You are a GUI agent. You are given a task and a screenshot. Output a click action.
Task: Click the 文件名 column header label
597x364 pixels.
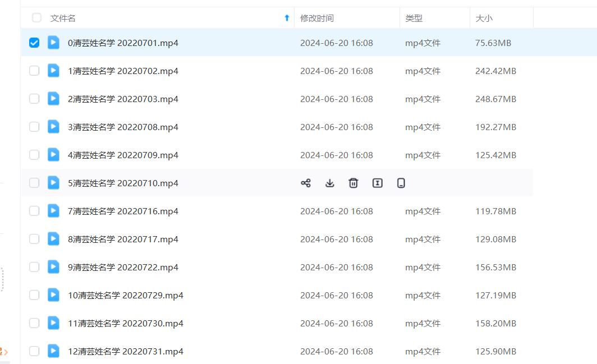63,18
